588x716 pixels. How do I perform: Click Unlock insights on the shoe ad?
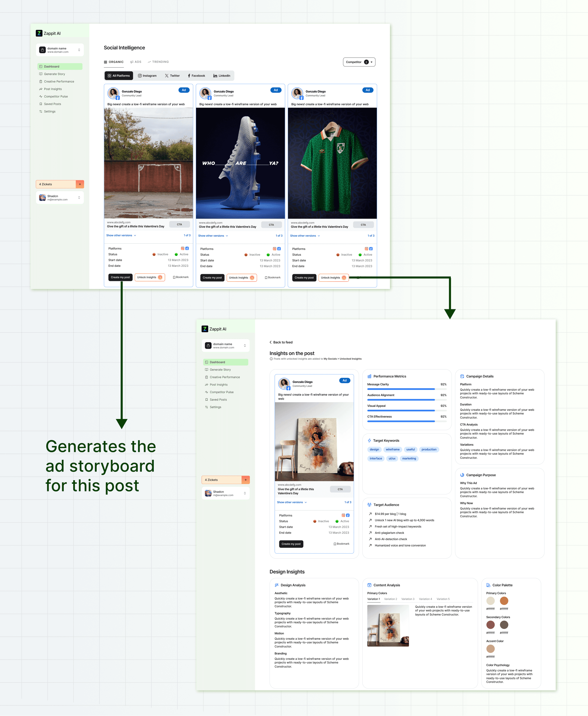(x=241, y=278)
